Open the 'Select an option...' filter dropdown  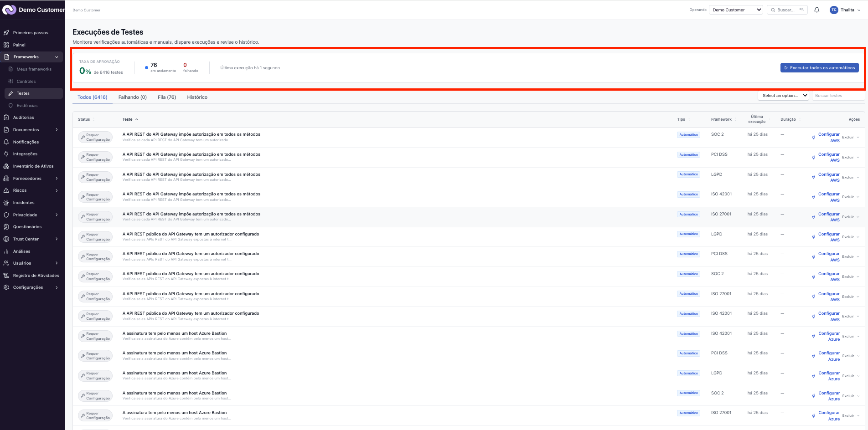click(x=783, y=96)
